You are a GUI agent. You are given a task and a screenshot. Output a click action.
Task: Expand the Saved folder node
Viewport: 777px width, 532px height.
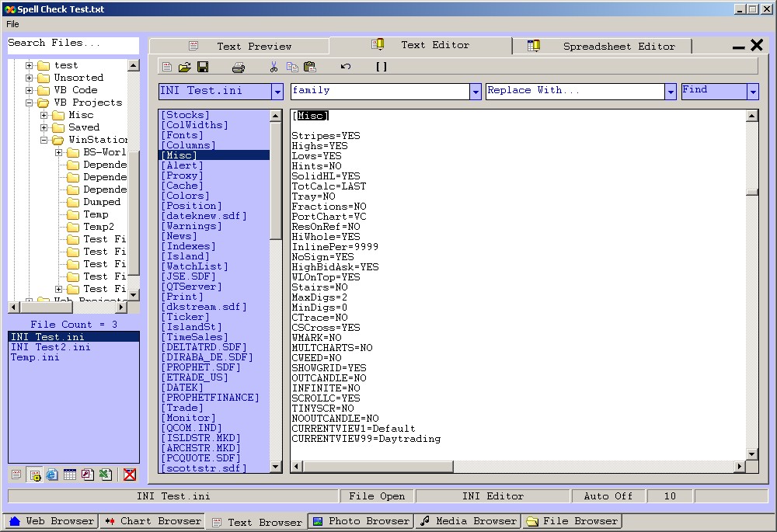(x=44, y=127)
